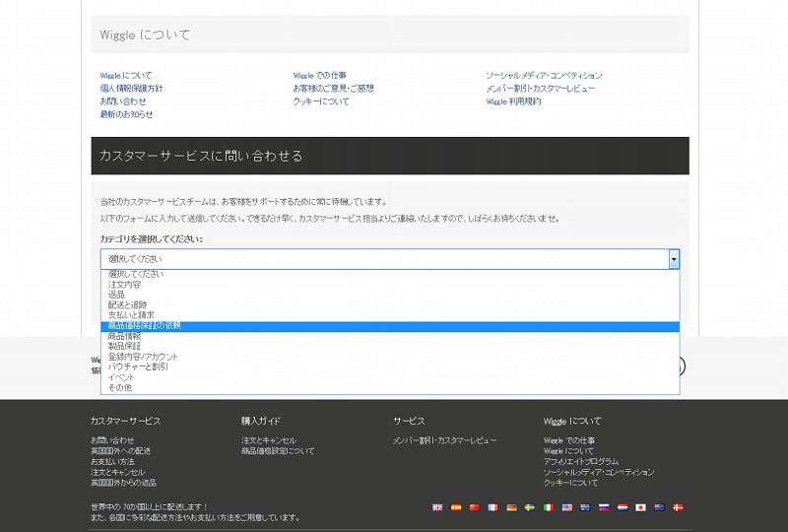788x532 pixels.
Task: Click the France flag icon
Action: [x=493, y=507]
